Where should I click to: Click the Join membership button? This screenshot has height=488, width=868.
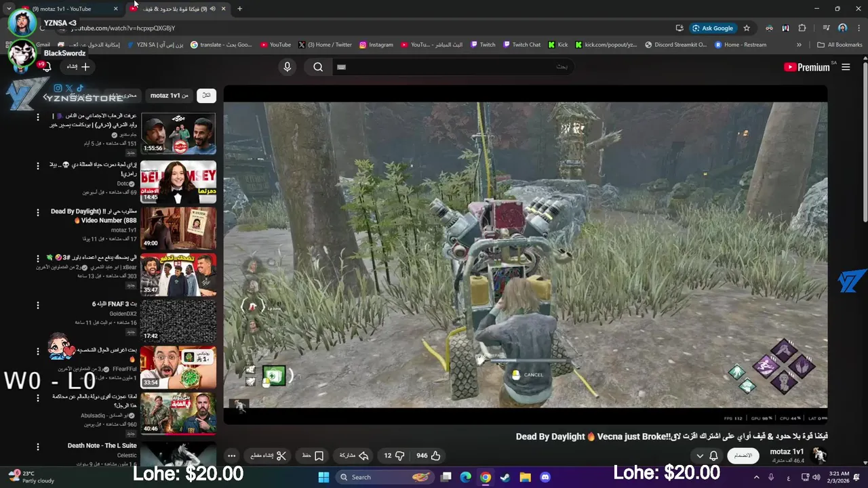[x=743, y=455]
